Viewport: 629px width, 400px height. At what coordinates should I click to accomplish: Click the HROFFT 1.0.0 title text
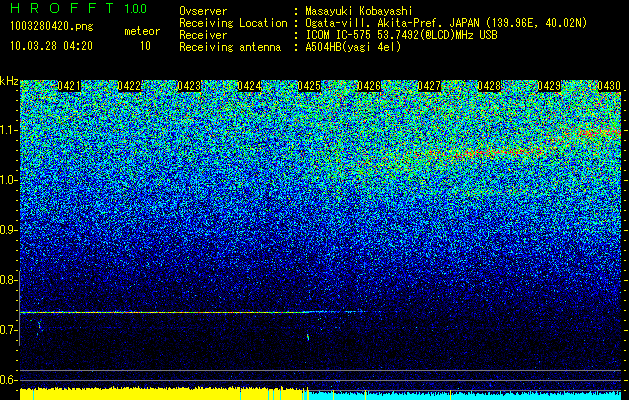tap(79, 8)
